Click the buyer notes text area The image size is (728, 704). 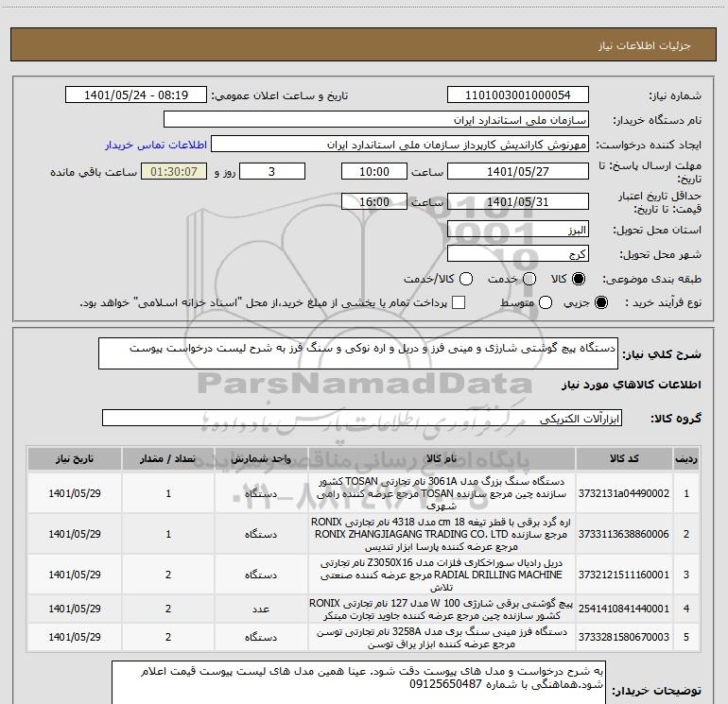coord(359,682)
